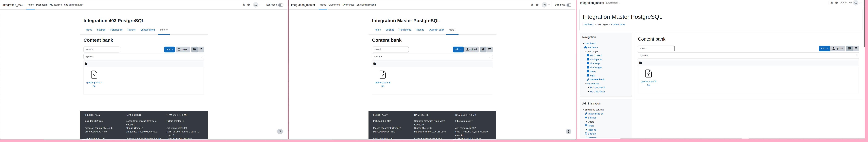This screenshot has width=868, height=142.
Task: Open Add dropdown in integration_403 content bank
Action: [x=170, y=50]
